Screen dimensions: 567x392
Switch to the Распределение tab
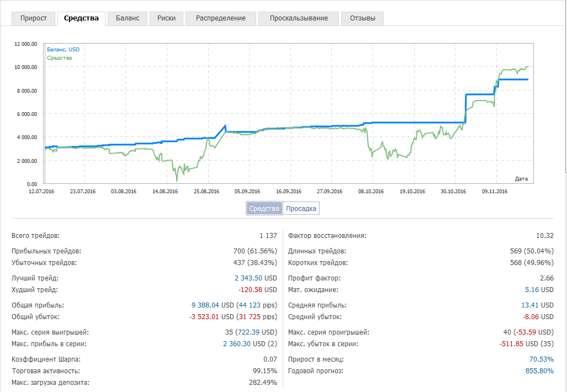coord(221,18)
